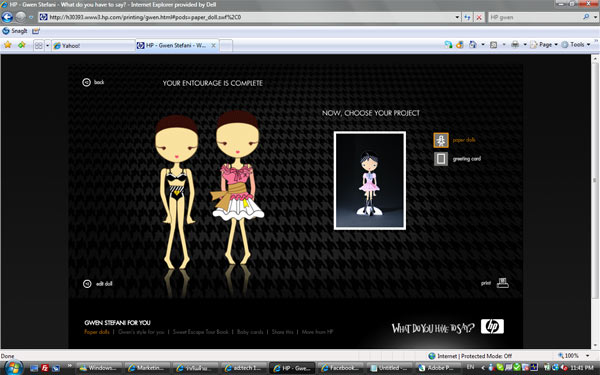The height and width of the screenshot is (375, 600).
Task: Open the recent pages dropdown beside Forward
Action: pyautogui.click(x=31, y=17)
